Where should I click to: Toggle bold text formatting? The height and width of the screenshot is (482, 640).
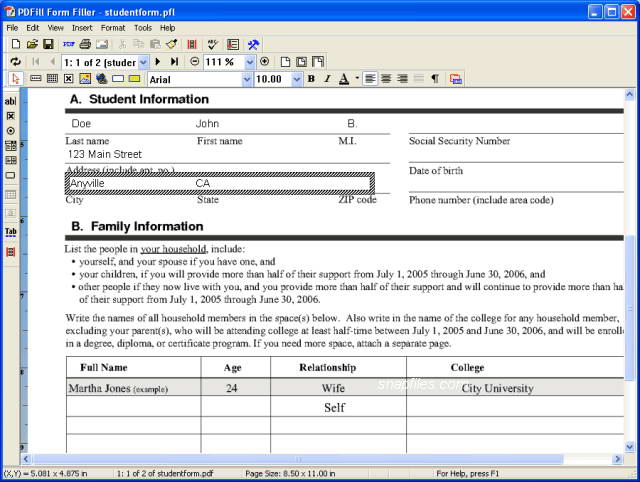tap(311, 79)
